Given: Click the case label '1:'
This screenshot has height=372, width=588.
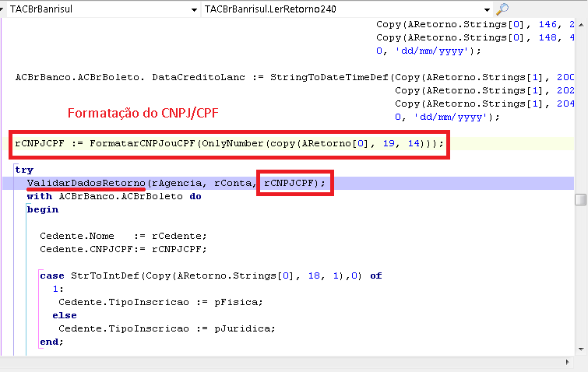Looking at the screenshot, I should point(58,289).
